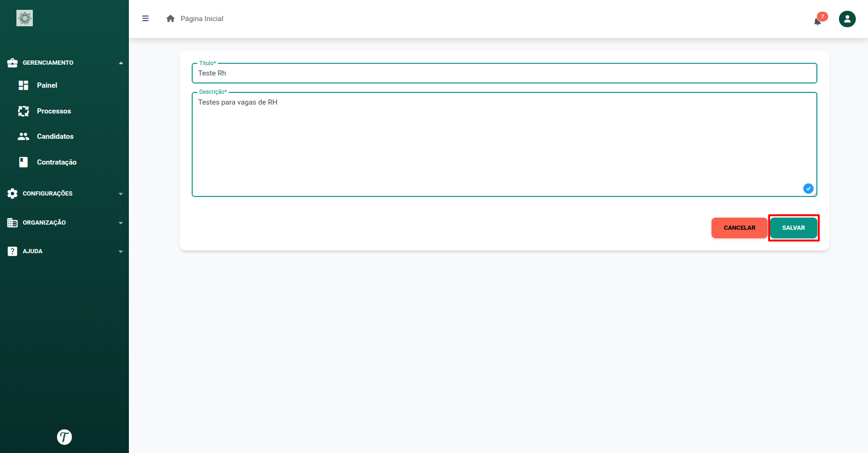Click the organization logo in sidebar
This screenshot has width=868, height=453.
click(x=25, y=18)
